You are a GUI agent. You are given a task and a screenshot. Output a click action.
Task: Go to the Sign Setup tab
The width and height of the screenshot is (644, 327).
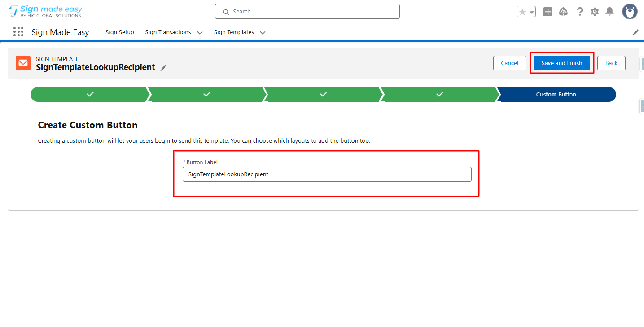click(x=120, y=32)
